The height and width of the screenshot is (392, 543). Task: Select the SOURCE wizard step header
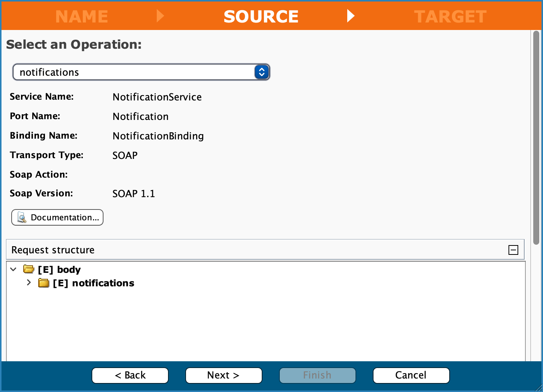click(x=261, y=16)
